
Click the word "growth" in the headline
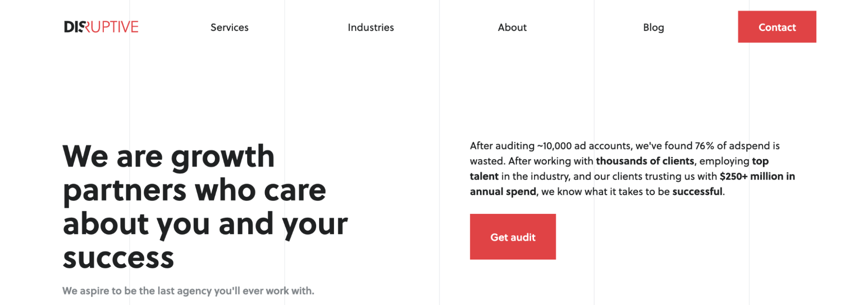coord(223,157)
